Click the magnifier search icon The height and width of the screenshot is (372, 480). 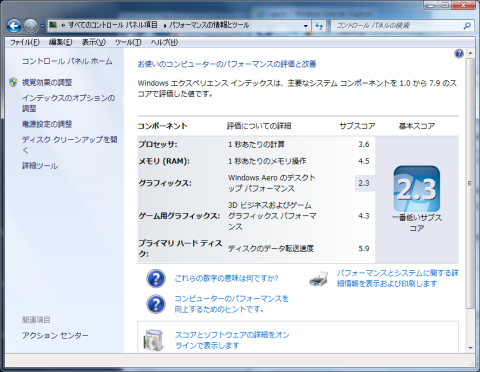pos(467,26)
